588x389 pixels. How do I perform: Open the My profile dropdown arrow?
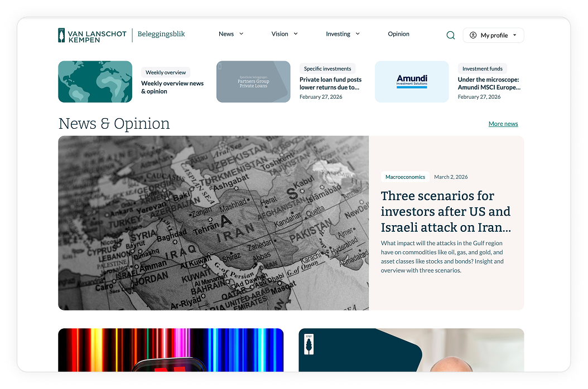click(514, 35)
